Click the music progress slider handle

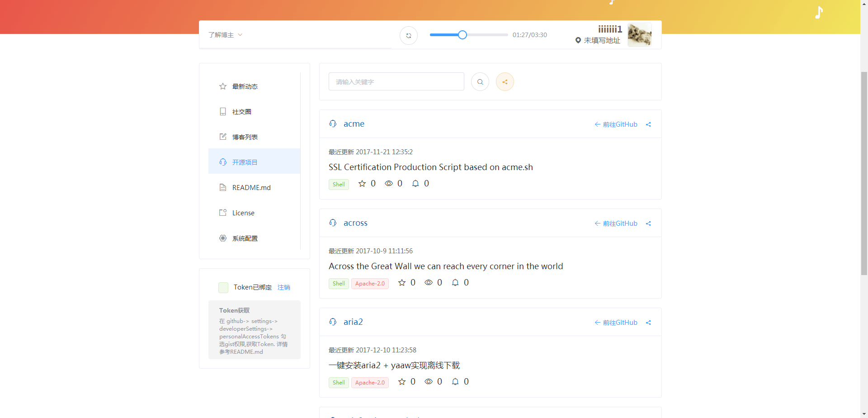[462, 35]
